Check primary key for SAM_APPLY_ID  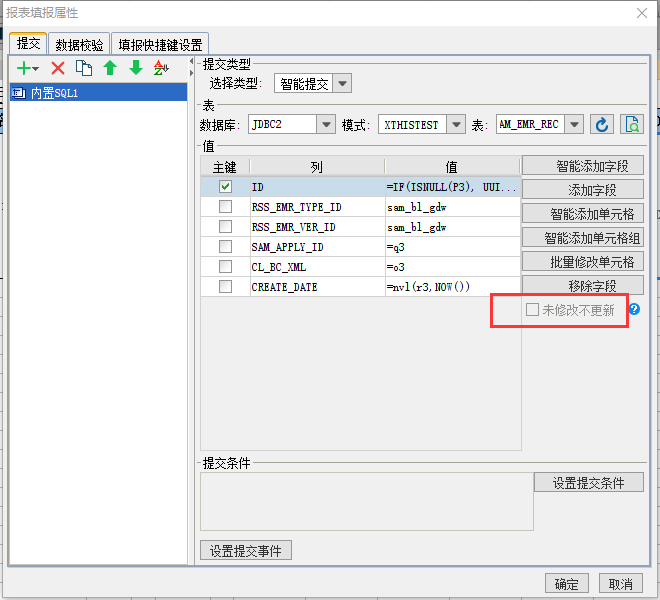(225, 246)
